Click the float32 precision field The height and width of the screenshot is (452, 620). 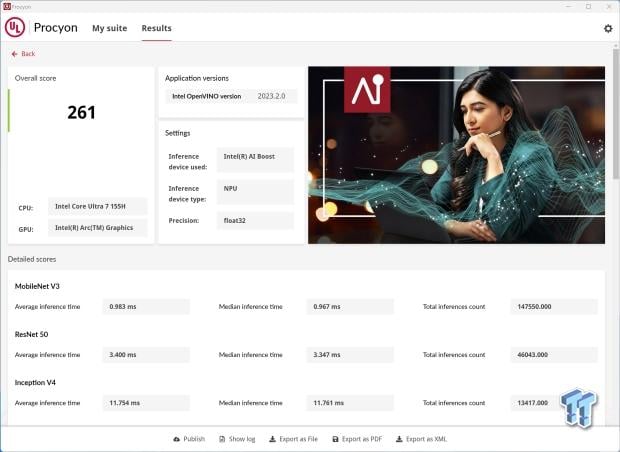point(255,221)
